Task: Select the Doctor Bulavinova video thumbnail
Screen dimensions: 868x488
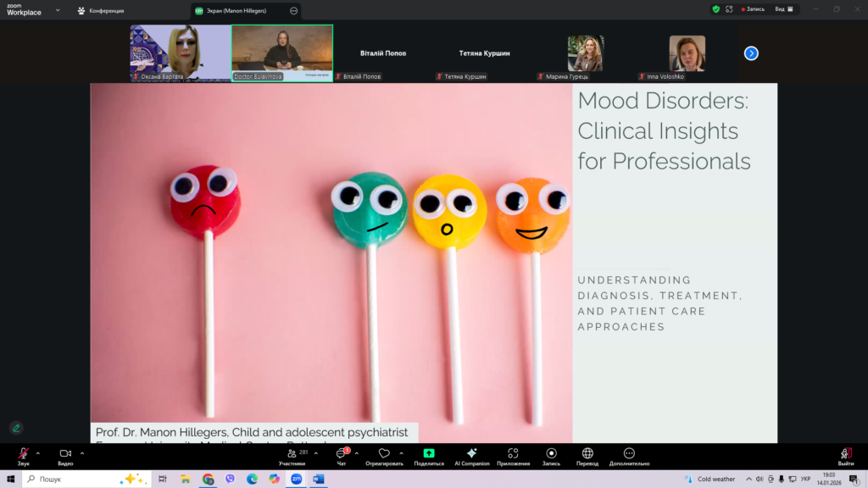Action: (x=282, y=51)
